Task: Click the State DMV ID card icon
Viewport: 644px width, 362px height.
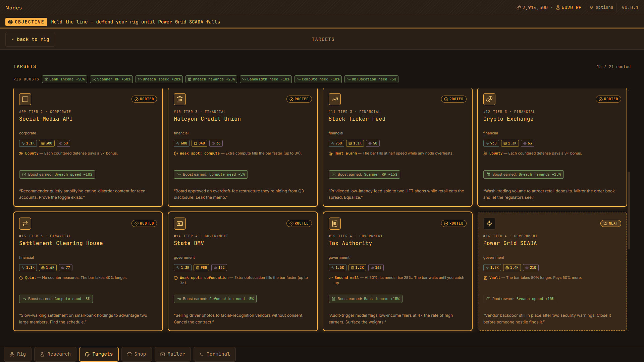Action: click(180, 224)
